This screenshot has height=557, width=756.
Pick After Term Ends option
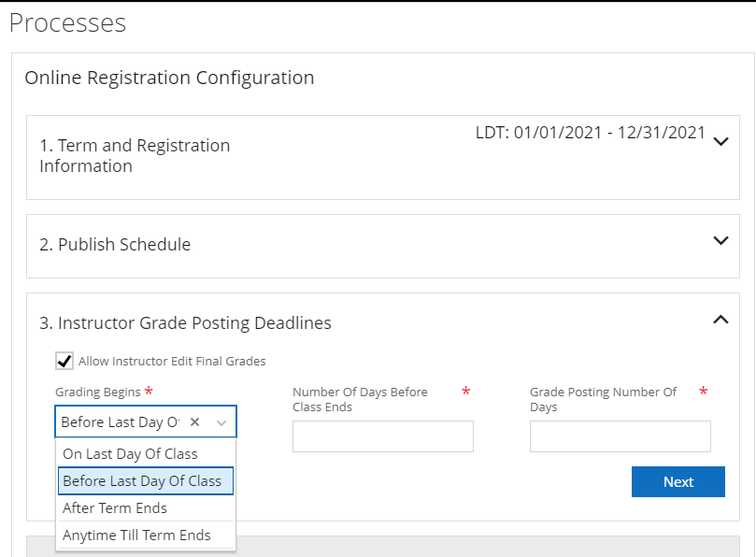coord(115,508)
